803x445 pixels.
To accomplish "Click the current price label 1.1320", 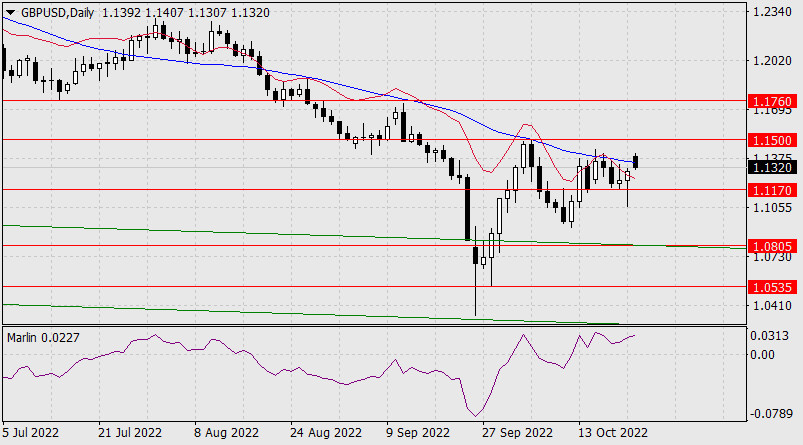I will click(772, 167).
